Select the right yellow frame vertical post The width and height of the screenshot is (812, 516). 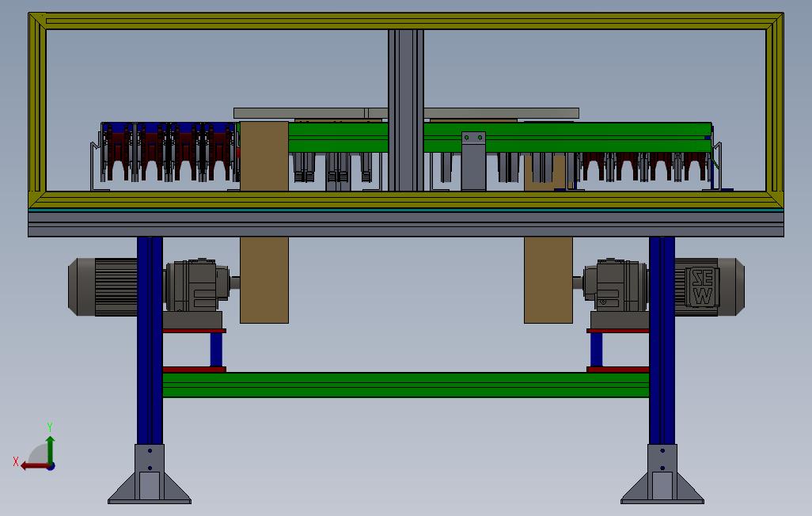[x=775, y=110]
